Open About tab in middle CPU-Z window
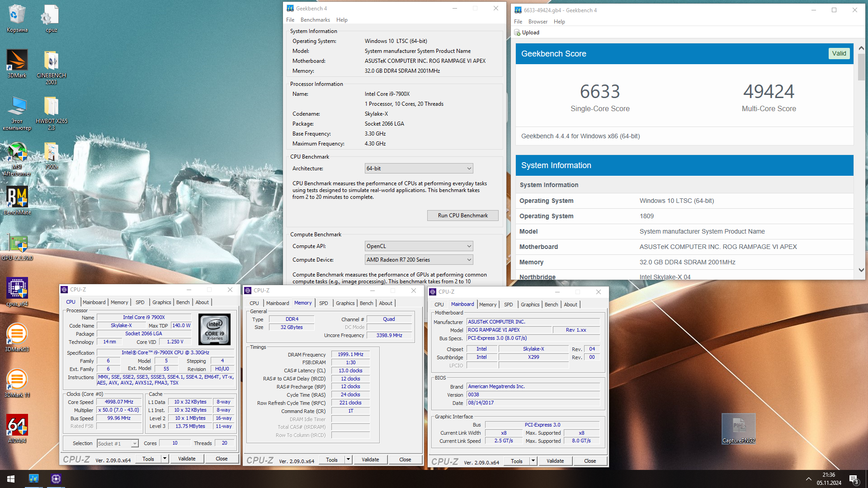The width and height of the screenshot is (868, 488). (386, 303)
